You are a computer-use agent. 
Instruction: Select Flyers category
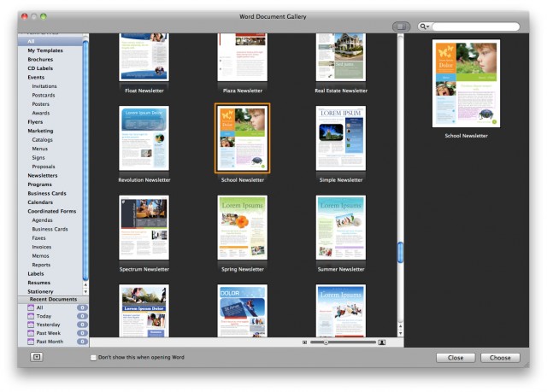tap(35, 122)
